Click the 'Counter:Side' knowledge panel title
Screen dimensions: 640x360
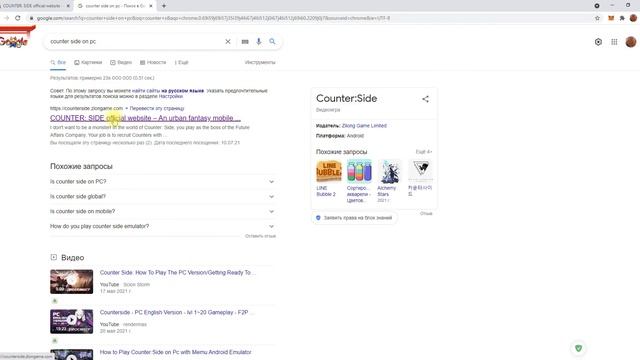pyautogui.click(x=347, y=98)
